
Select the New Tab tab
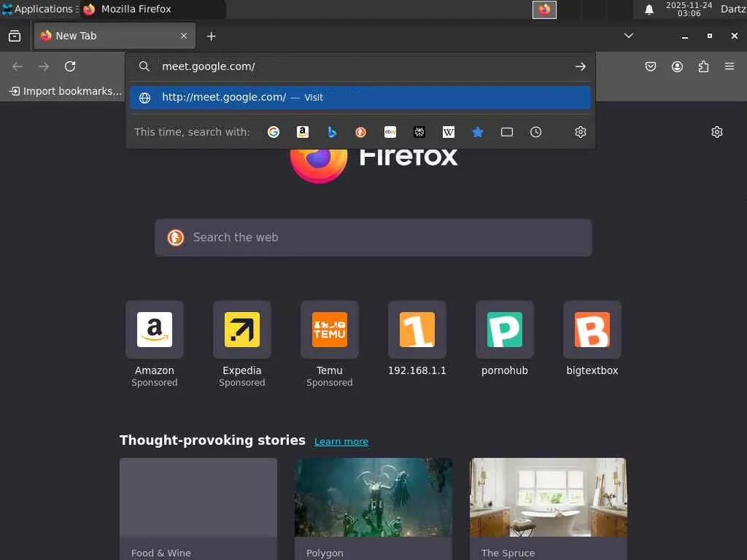115,36
